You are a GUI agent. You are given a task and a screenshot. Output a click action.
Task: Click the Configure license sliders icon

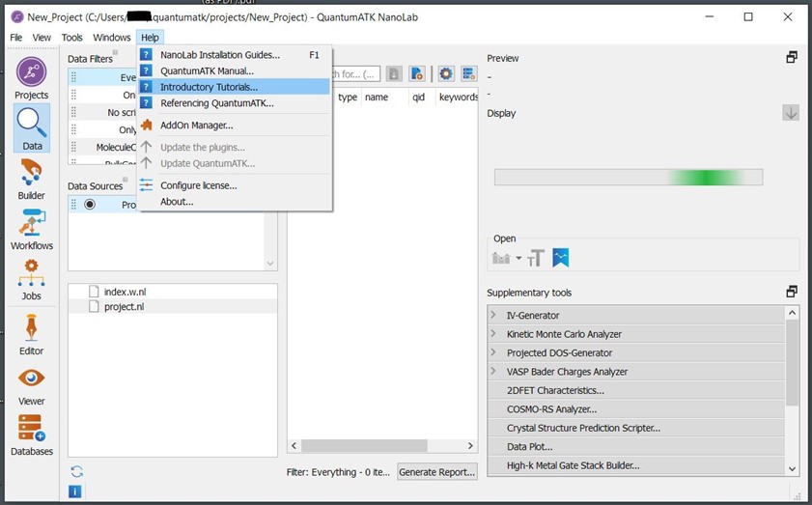[146, 184]
